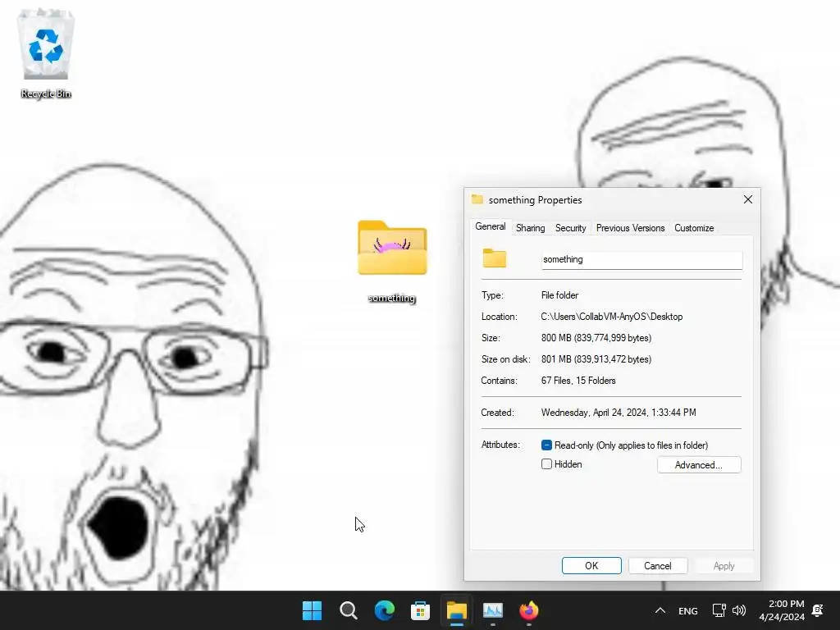Click '801 MB (839,913,472 bytes)' value
The image size is (840, 630).
pyautogui.click(x=596, y=359)
